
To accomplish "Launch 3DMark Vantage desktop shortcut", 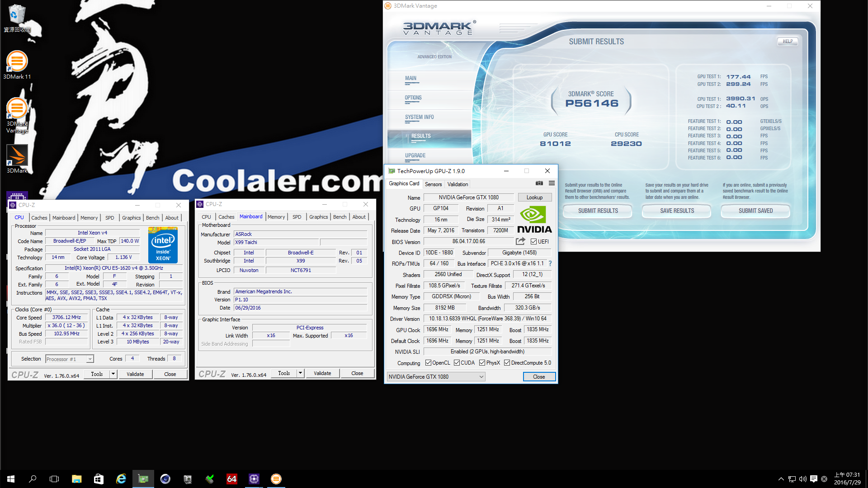I will point(17,115).
